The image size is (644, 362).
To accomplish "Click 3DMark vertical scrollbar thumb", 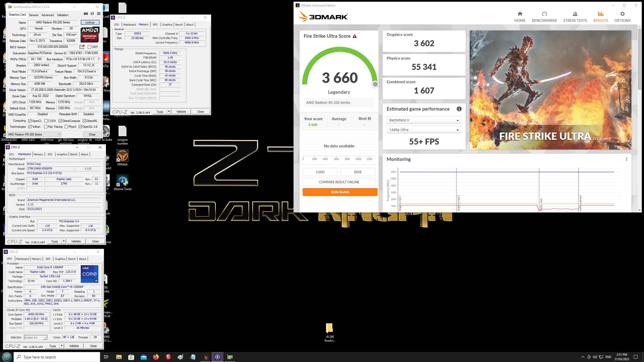I will pyautogui.click(x=639, y=59).
